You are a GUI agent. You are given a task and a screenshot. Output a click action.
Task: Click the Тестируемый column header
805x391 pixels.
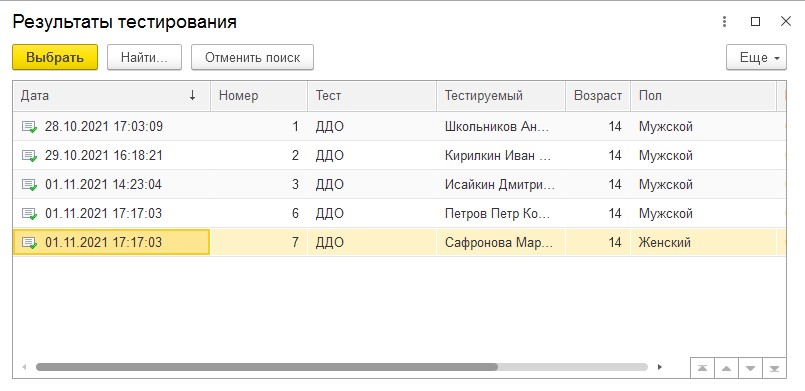pyautogui.click(x=501, y=96)
